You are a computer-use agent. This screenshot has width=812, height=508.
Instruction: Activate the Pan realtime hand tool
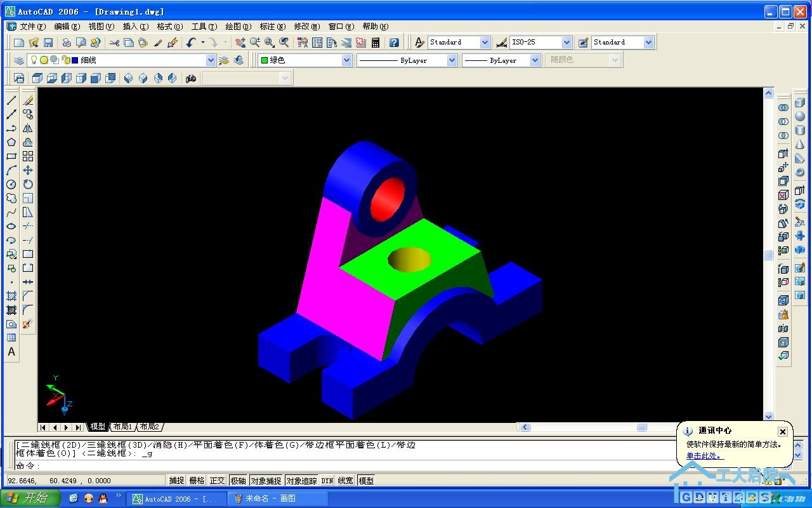240,43
